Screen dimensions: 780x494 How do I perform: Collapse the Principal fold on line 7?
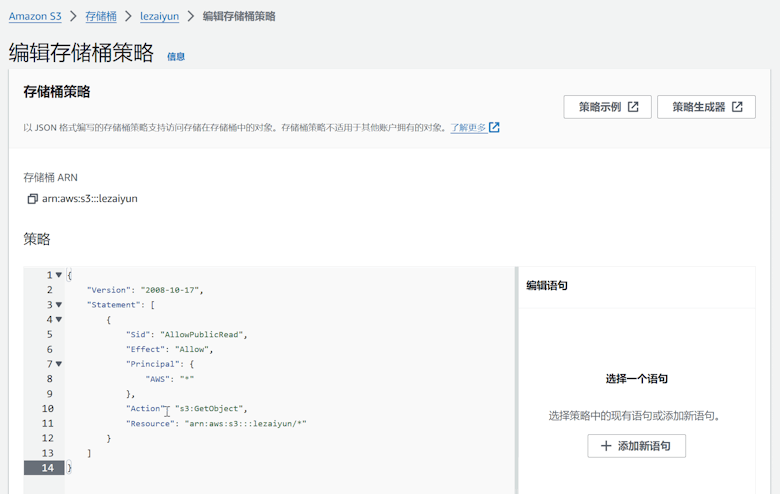point(59,364)
